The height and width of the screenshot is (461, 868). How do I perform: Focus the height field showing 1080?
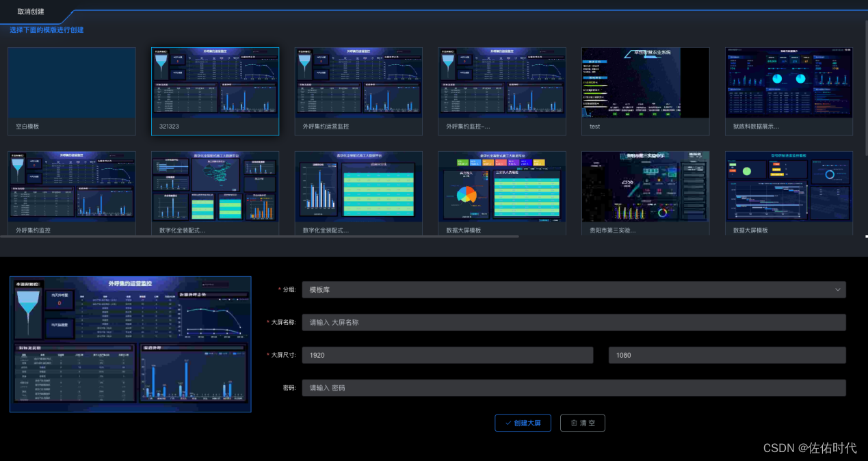coord(727,355)
